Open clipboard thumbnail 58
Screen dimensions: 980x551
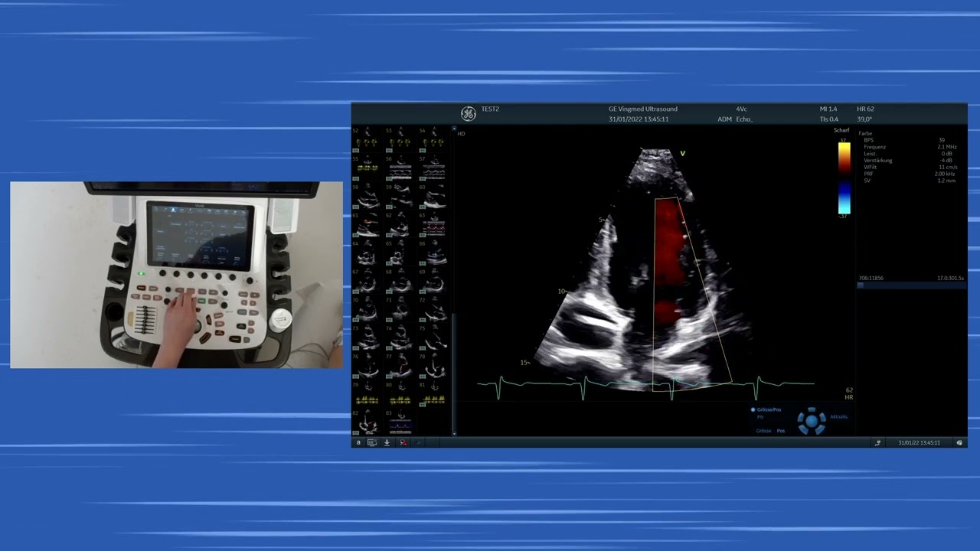coord(367,197)
